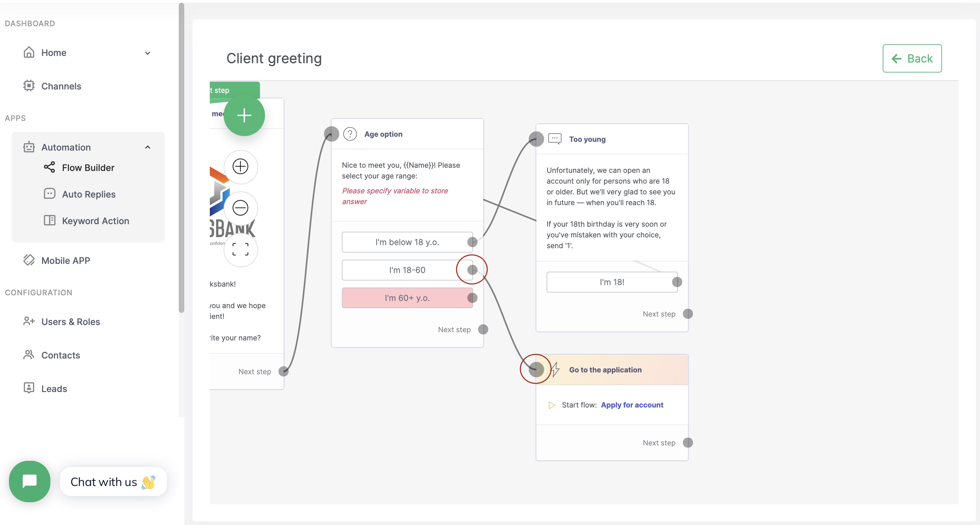
Task: Open Auto Replies in the sidebar
Action: pyautogui.click(x=89, y=194)
